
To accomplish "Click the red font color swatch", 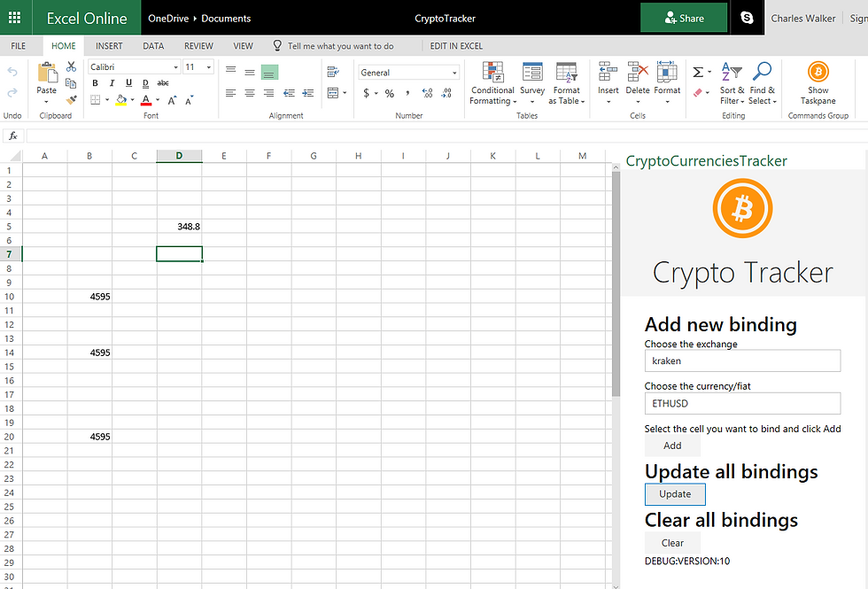I will point(146,100).
